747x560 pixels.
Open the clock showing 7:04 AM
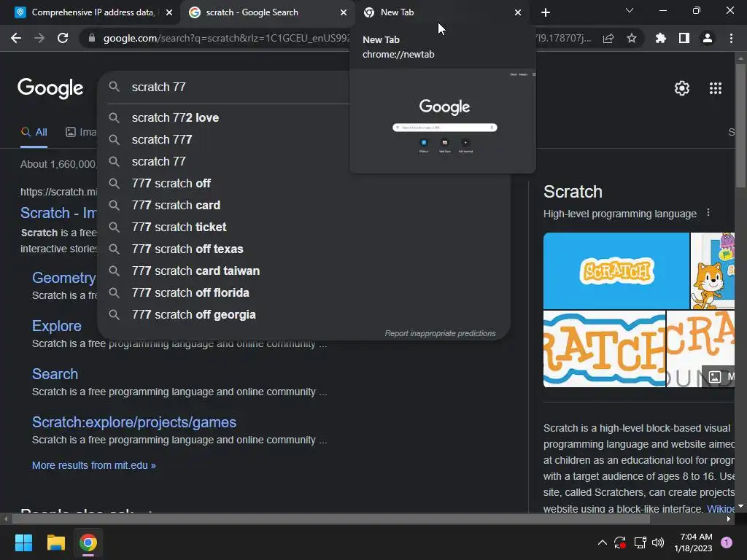(x=693, y=542)
